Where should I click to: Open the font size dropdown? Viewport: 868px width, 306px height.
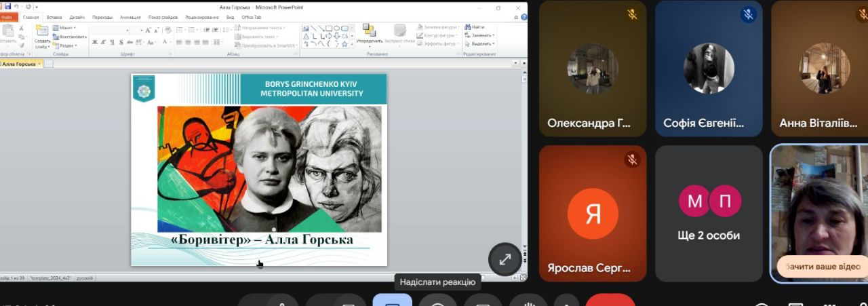(142, 31)
